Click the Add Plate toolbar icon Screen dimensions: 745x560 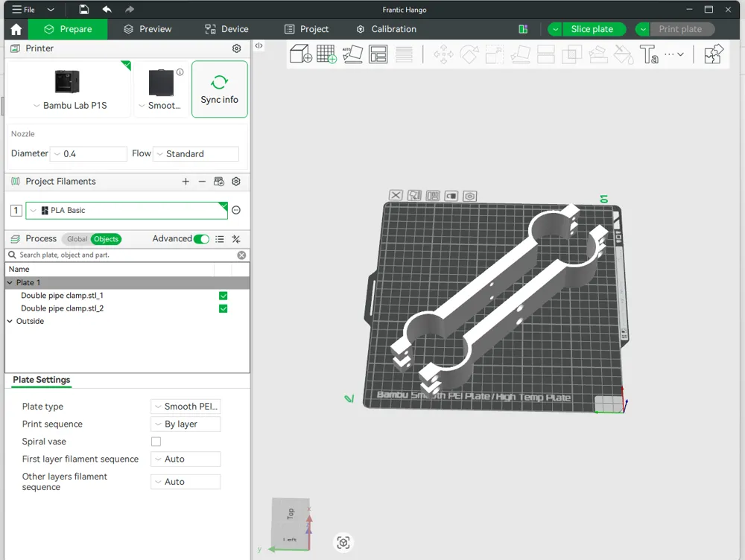(x=326, y=54)
